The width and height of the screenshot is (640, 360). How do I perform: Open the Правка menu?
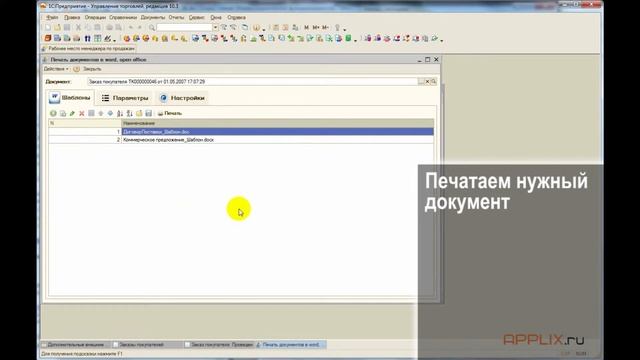pyautogui.click(x=72, y=18)
